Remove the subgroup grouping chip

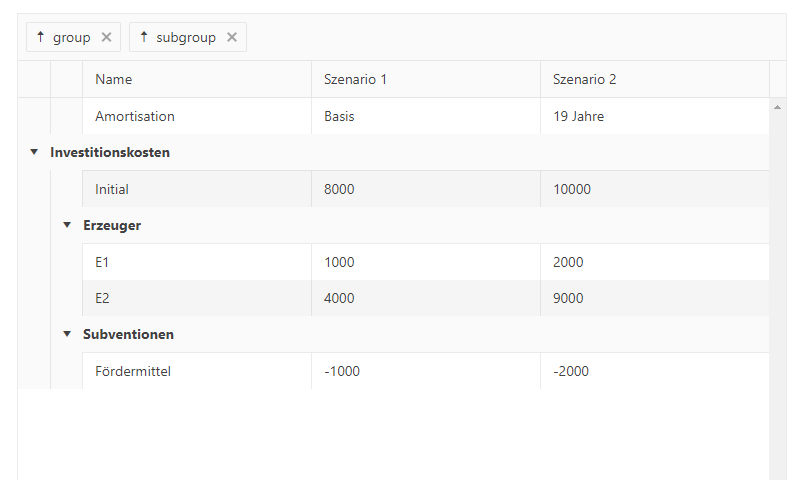coord(232,37)
